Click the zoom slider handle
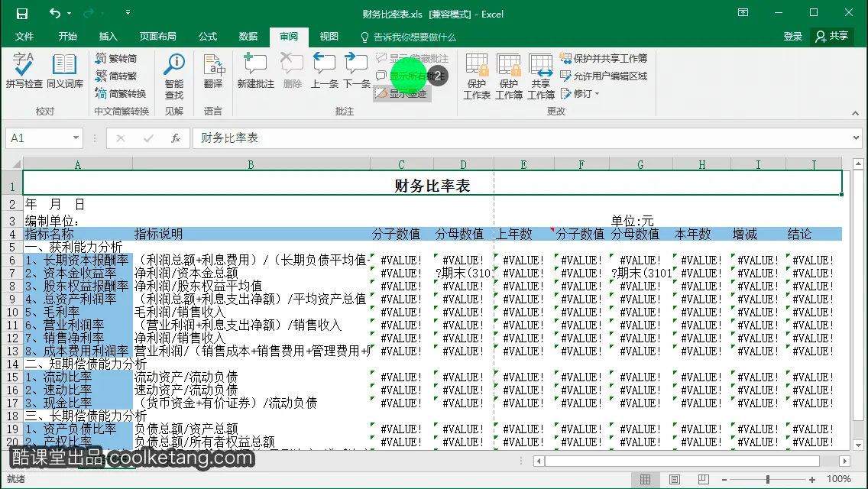 pyautogui.click(x=768, y=480)
